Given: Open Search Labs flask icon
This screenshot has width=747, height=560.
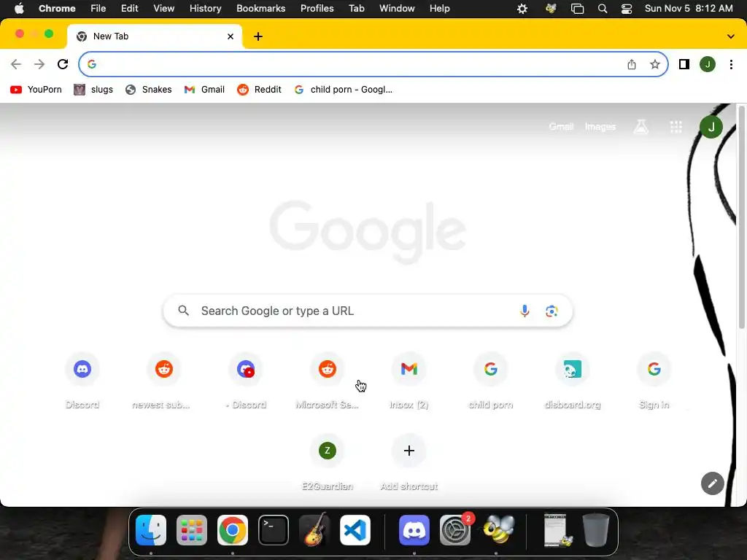Looking at the screenshot, I should [640, 127].
